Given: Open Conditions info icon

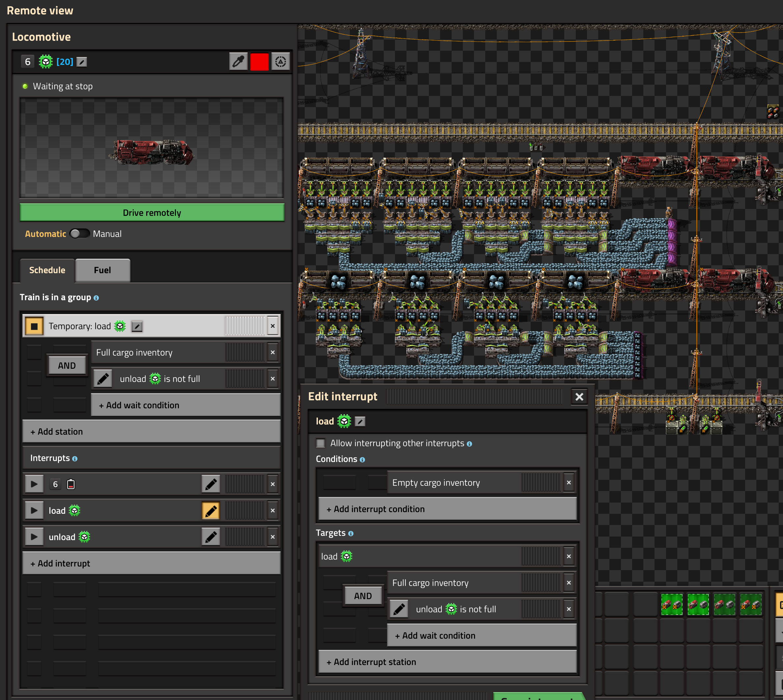Looking at the screenshot, I should pyautogui.click(x=362, y=460).
